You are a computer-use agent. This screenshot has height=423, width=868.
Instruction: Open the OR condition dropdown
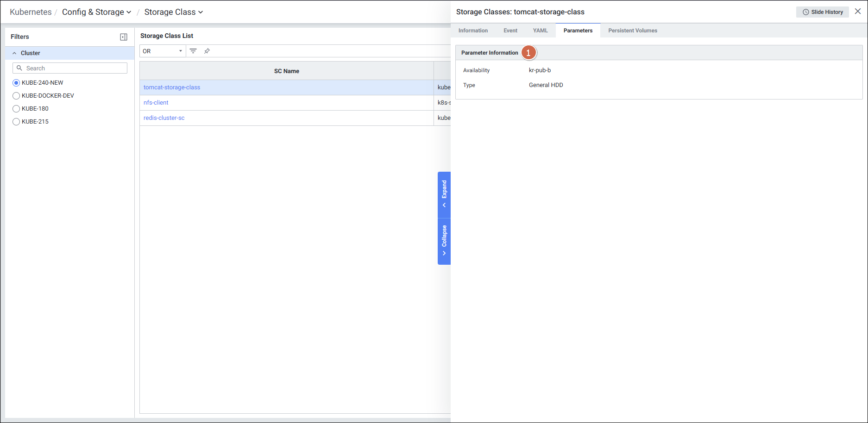[163, 51]
